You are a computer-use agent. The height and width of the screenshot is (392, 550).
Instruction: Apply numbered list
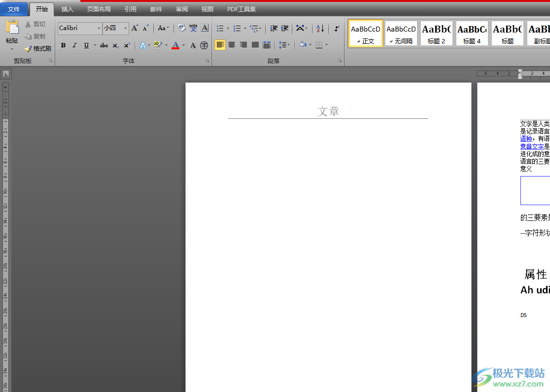(237, 28)
